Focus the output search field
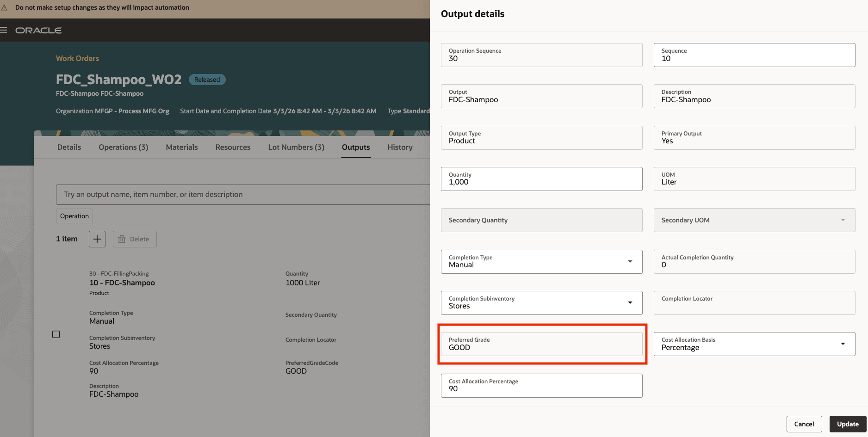The width and height of the screenshot is (868, 437). click(x=243, y=195)
